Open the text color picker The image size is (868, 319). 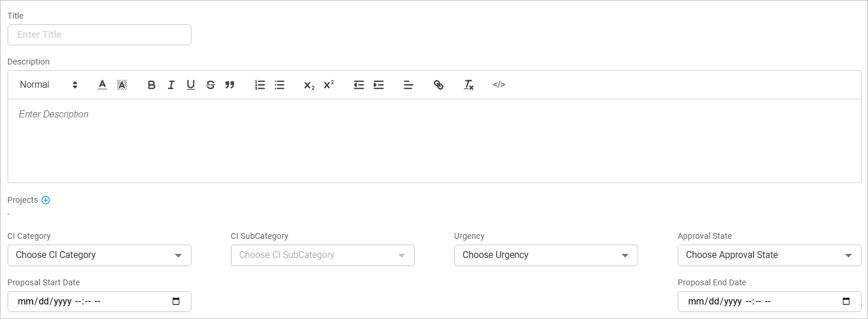point(102,85)
